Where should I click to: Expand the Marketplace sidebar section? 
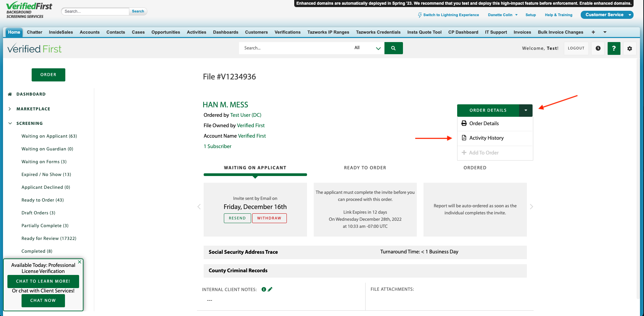[10, 109]
